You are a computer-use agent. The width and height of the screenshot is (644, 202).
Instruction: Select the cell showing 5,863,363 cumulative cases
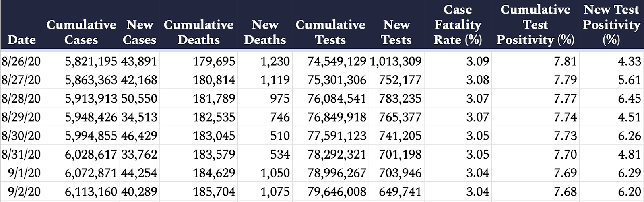pyautogui.click(x=80, y=80)
